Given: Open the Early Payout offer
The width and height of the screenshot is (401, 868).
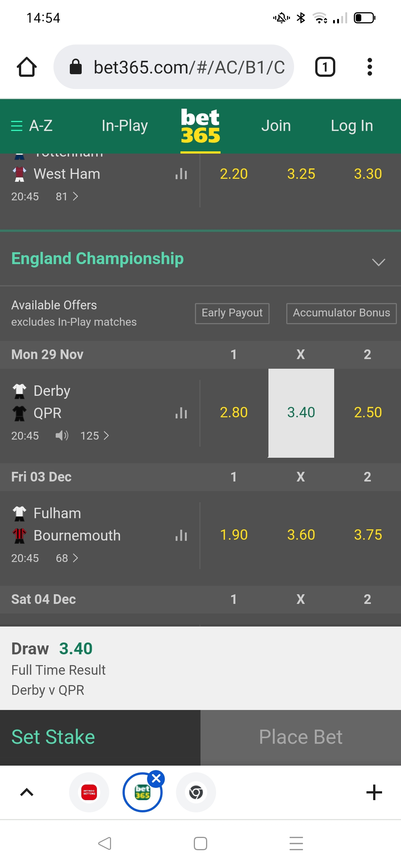Looking at the screenshot, I should pyautogui.click(x=232, y=313).
